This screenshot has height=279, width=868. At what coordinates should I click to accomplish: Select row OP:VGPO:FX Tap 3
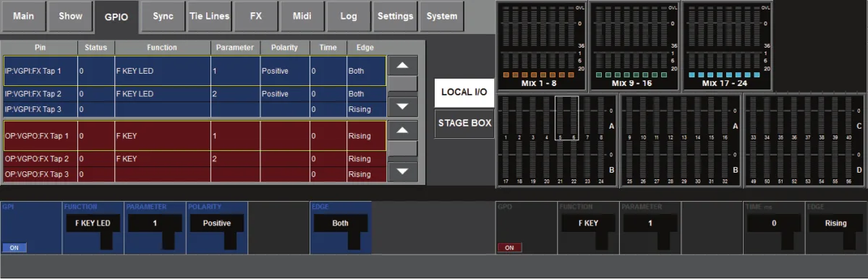pos(195,174)
